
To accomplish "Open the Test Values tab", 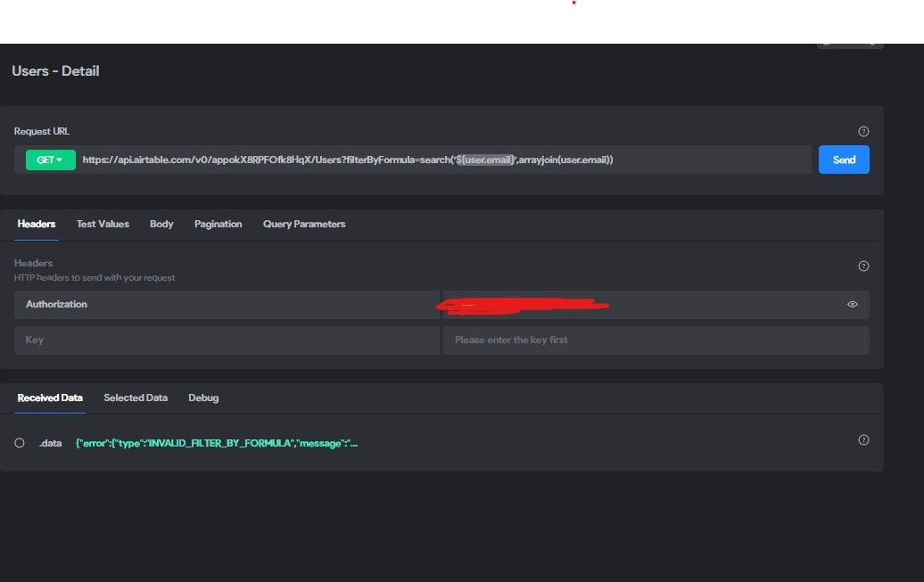I will 103,224.
